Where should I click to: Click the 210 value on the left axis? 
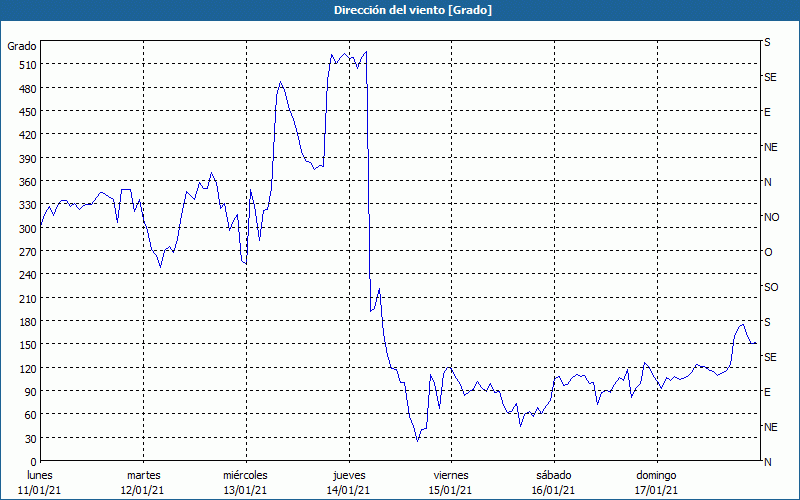27,298
